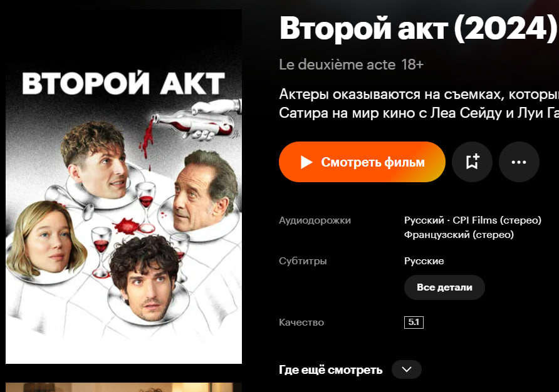Expand the 'Где ещё смотреть' chevron
Screen dimensions: 559x392
(x=407, y=369)
